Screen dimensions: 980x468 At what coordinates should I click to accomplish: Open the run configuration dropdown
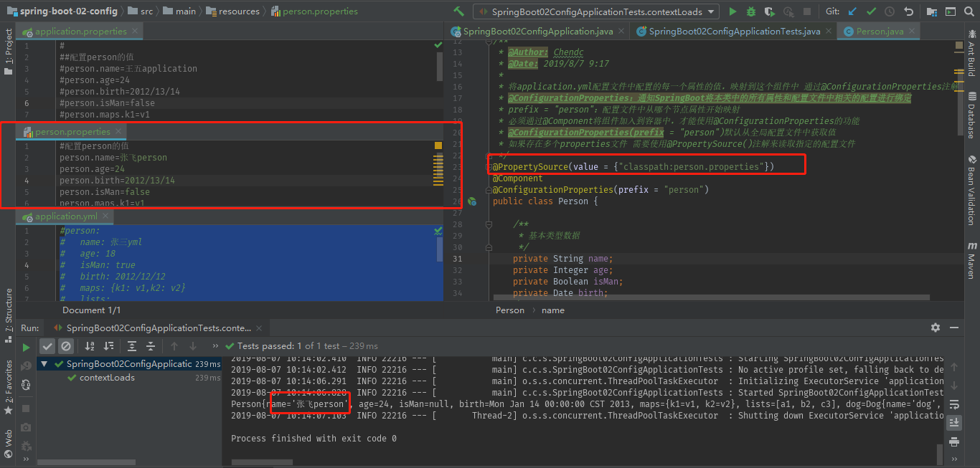596,11
